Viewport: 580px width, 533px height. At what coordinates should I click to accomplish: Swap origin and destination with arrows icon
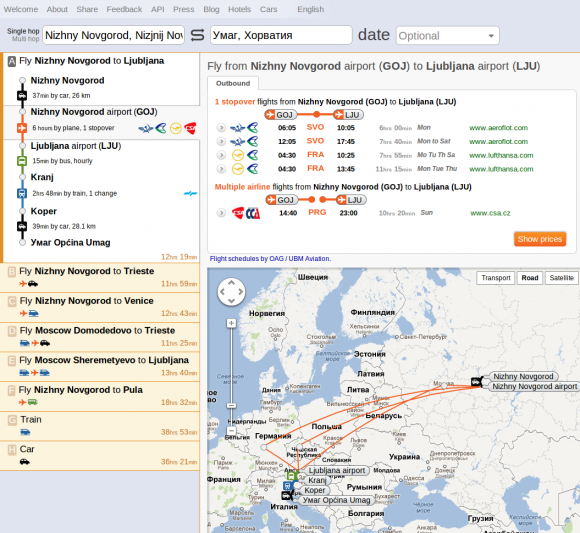point(197,35)
